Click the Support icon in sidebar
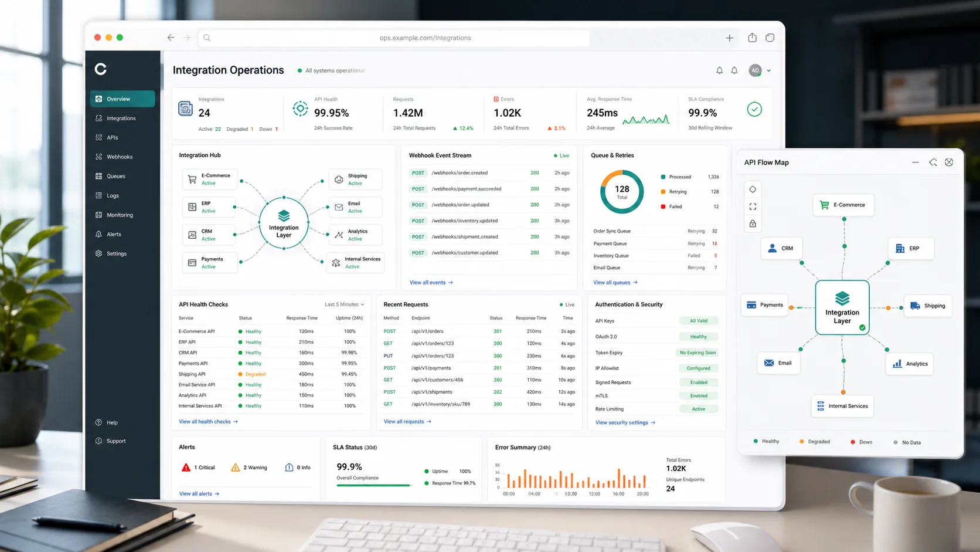 pos(98,441)
